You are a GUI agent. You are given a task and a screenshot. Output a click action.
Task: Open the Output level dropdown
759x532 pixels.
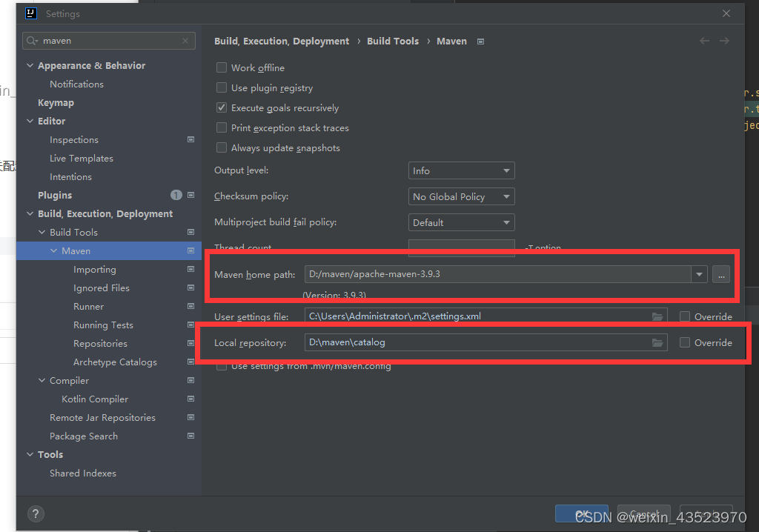(461, 170)
